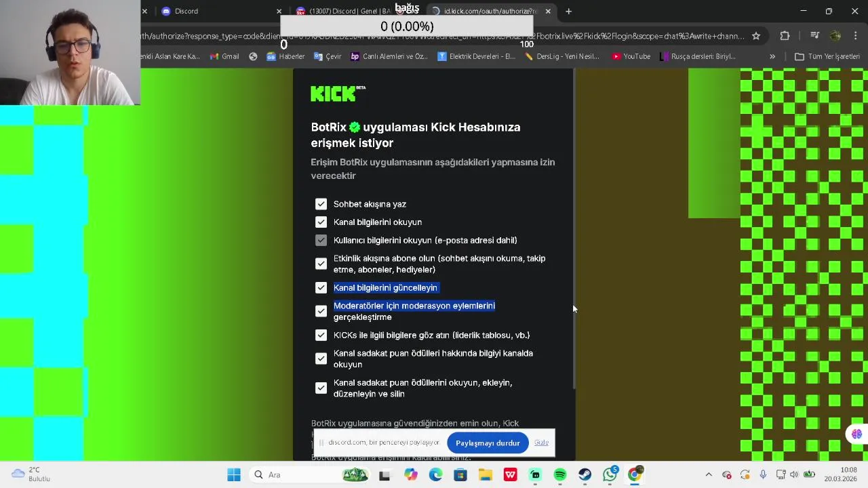Open Çevir bookmark
Image resolution: width=868 pixels, height=488 pixels.
tap(328, 56)
